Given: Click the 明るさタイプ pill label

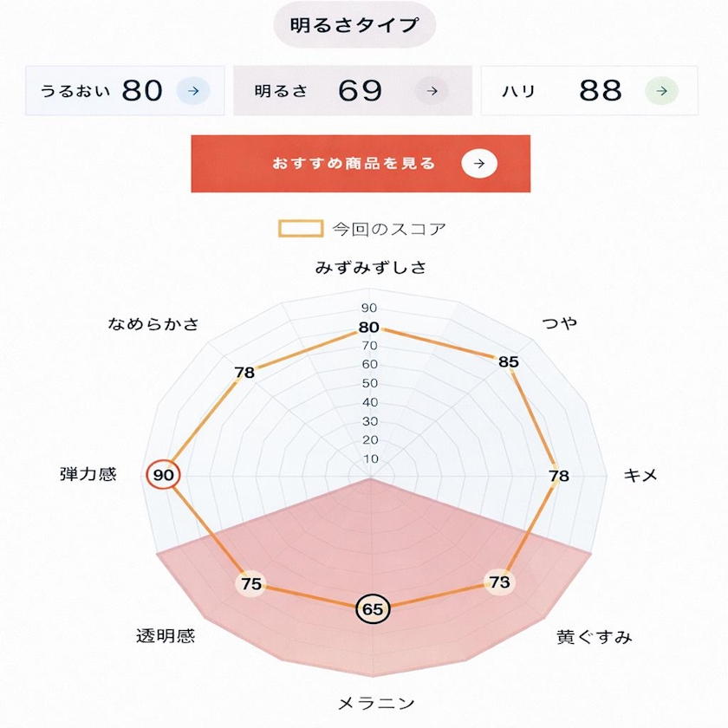Looking at the screenshot, I should [354, 25].
